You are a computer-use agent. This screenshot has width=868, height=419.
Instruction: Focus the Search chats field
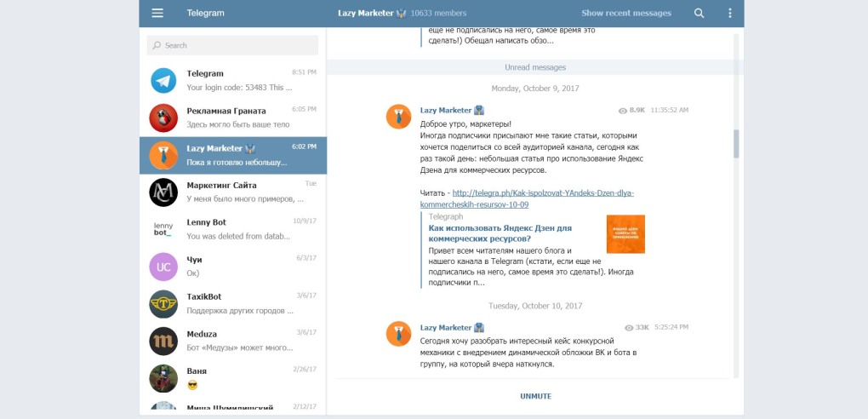tap(232, 45)
